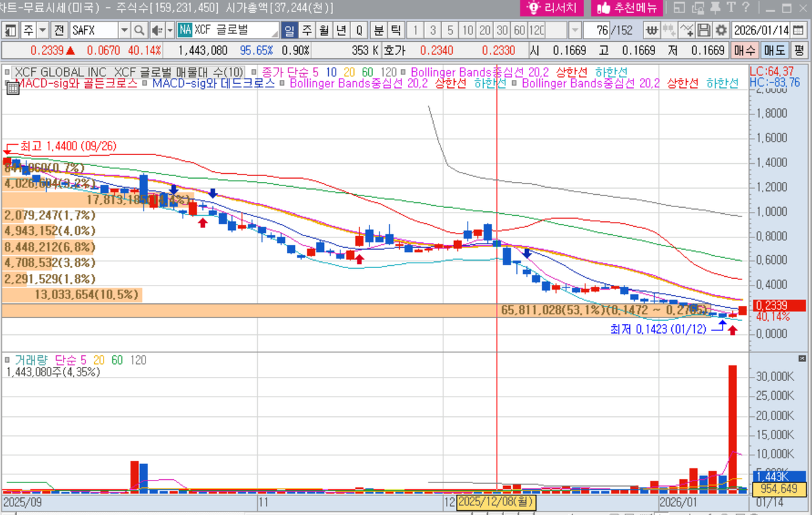Select the 5 interval button

[450, 30]
